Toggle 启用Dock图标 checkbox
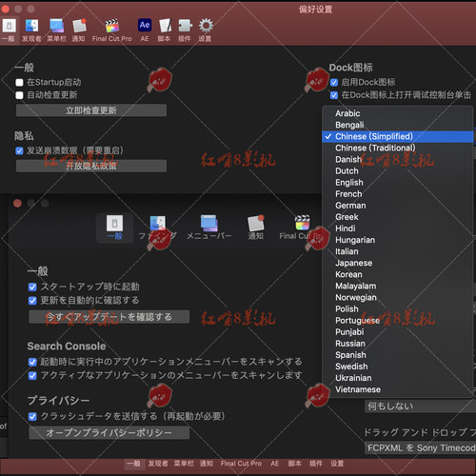This screenshot has height=476, width=476. tap(334, 83)
